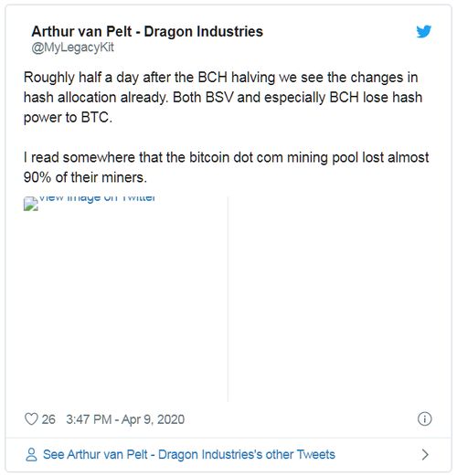Click the bitcoin dot com mining pool sentence
Screen dimensions: 457x476
click(227, 167)
